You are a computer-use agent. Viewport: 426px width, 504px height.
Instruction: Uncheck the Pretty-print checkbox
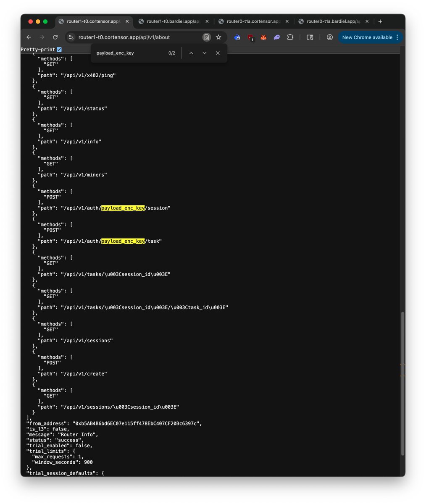coord(59,50)
